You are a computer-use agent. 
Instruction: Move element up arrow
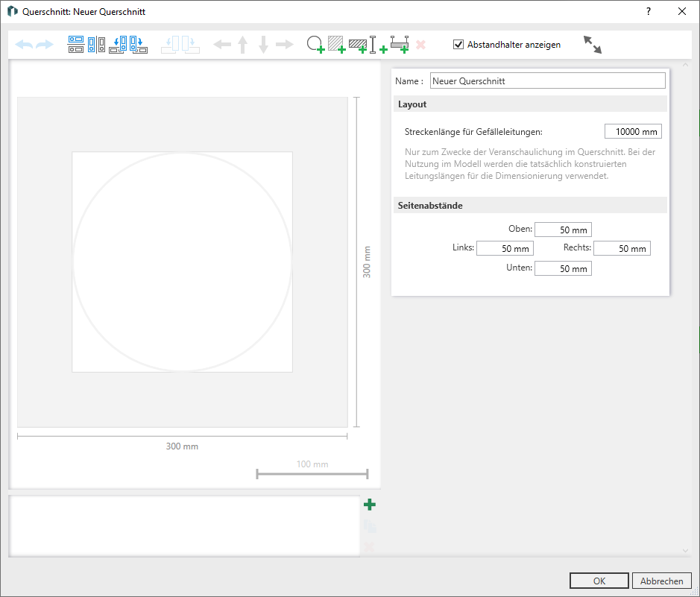point(243,45)
